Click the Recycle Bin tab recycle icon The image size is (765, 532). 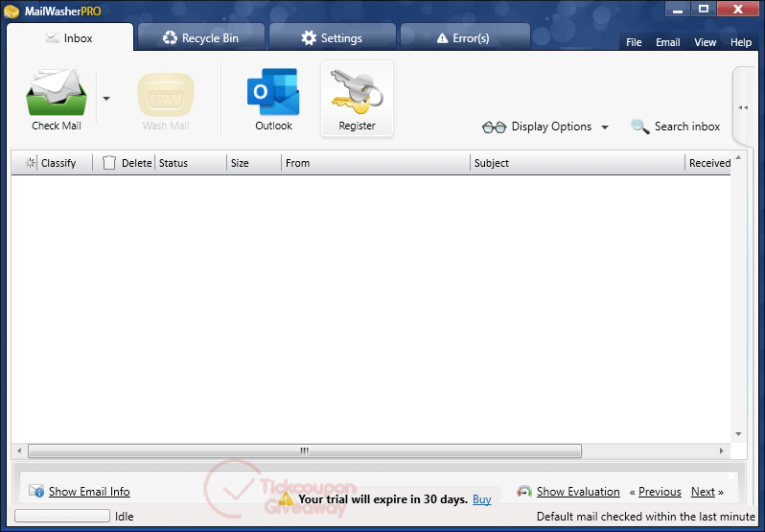[x=170, y=37]
